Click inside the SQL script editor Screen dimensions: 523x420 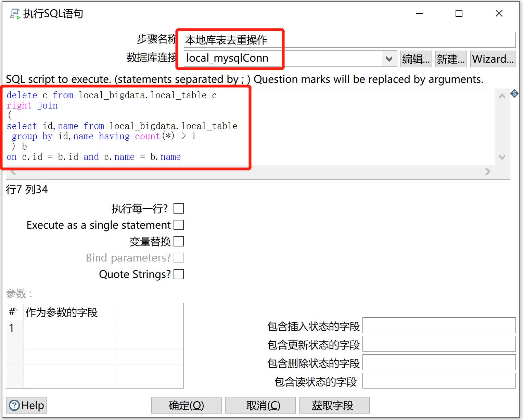tap(251, 127)
